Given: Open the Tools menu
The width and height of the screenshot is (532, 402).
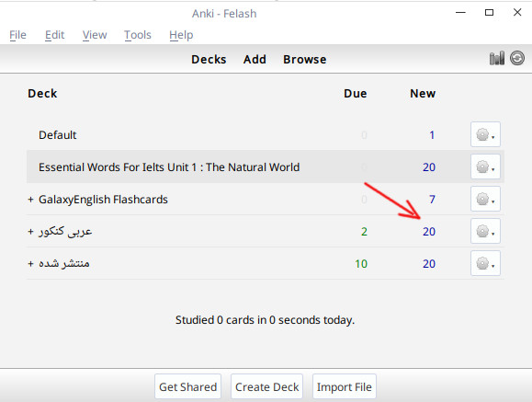Looking at the screenshot, I should 138,35.
